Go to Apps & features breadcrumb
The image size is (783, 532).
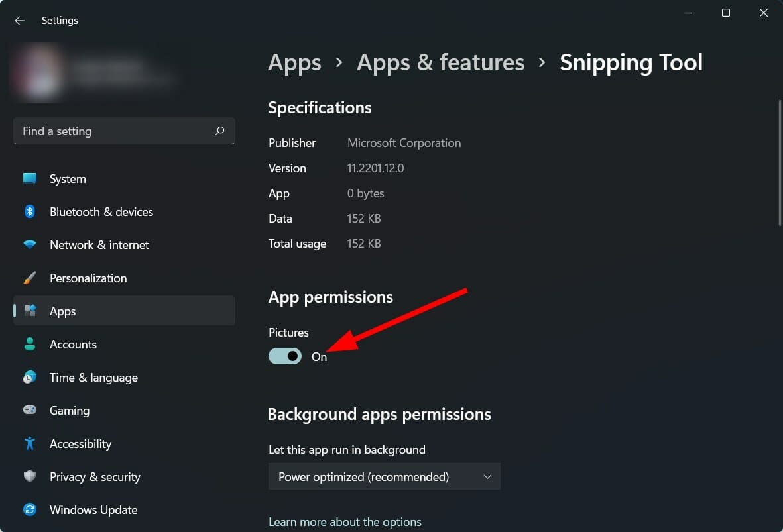(440, 62)
